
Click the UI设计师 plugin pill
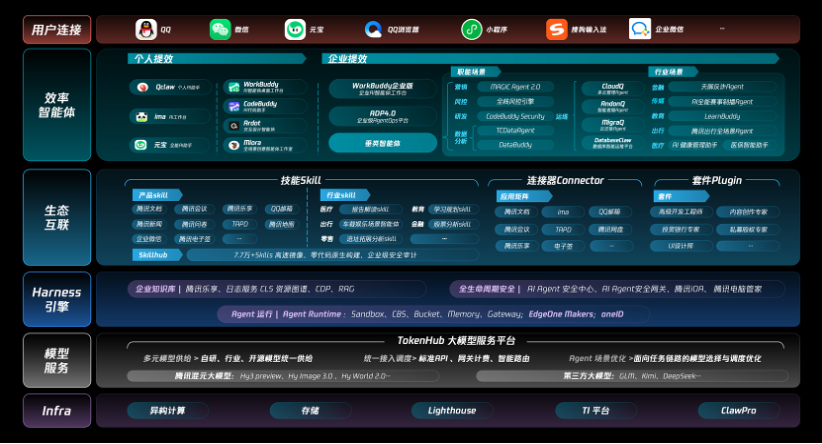point(681,245)
